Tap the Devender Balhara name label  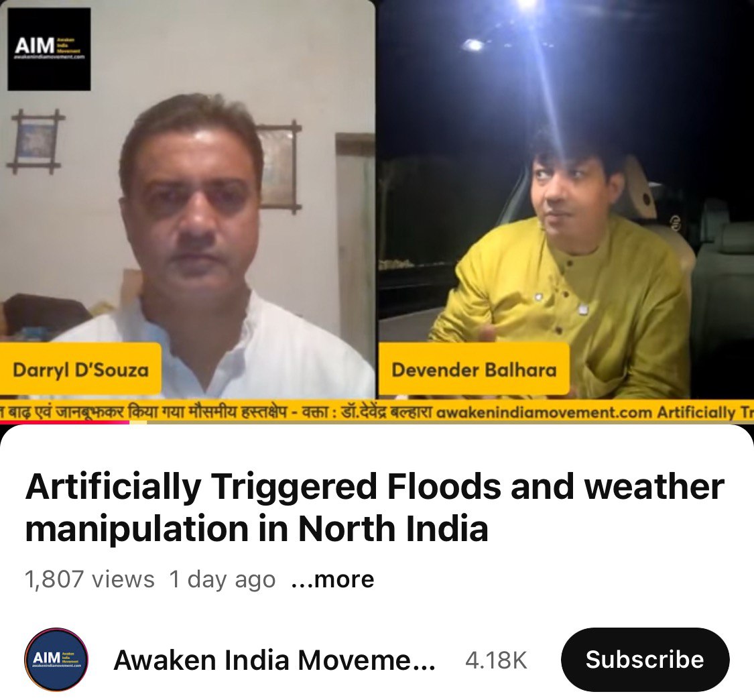(x=474, y=369)
